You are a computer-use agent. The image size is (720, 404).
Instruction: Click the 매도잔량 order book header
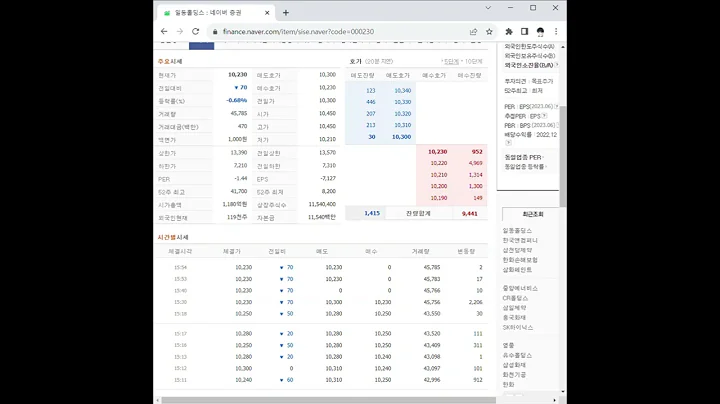[x=363, y=75]
